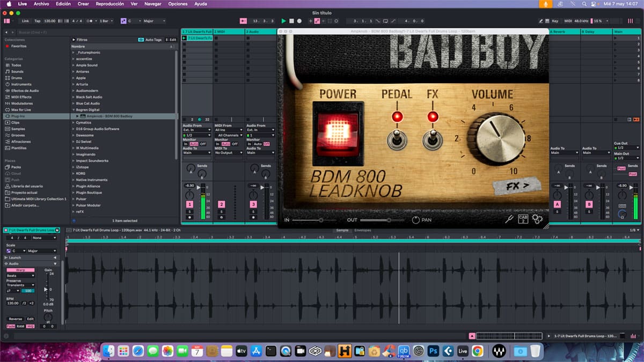Image resolution: width=644 pixels, height=362 pixels.
Task: Select Max for Live category
Action: 21,109
